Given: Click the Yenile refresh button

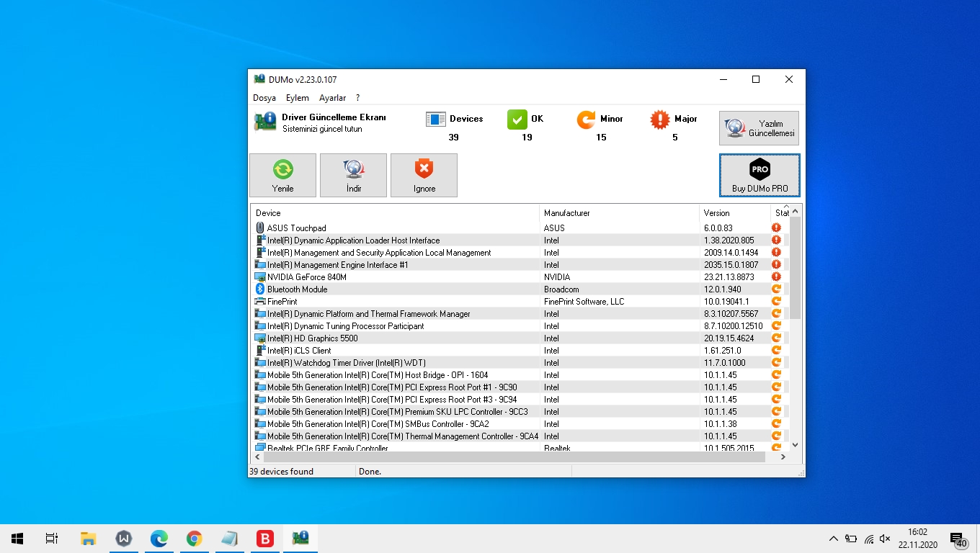Looking at the screenshot, I should click(x=282, y=175).
